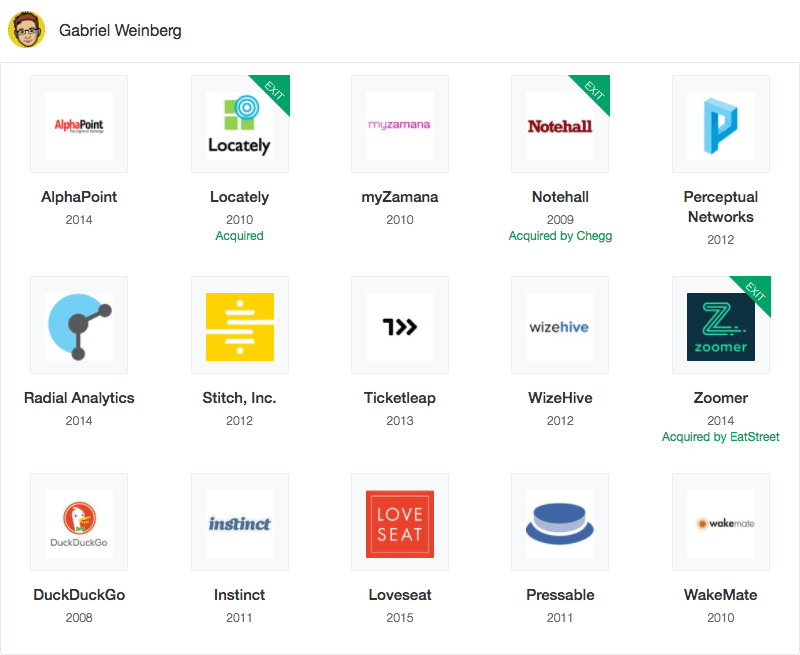The height and width of the screenshot is (655, 800).
Task: Open the Notehall logo tile
Action: [x=560, y=124]
